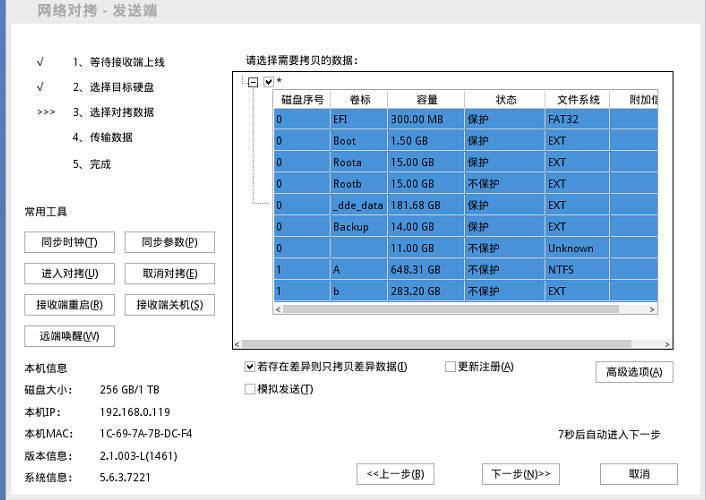Click 取消 cancel button
The width and height of the screenshot is (706, 500).
639,474
